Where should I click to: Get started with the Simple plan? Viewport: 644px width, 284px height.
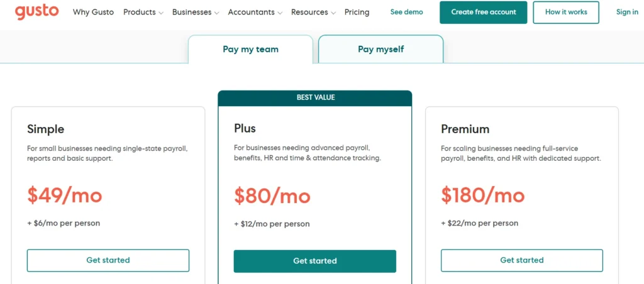[108, 260]
